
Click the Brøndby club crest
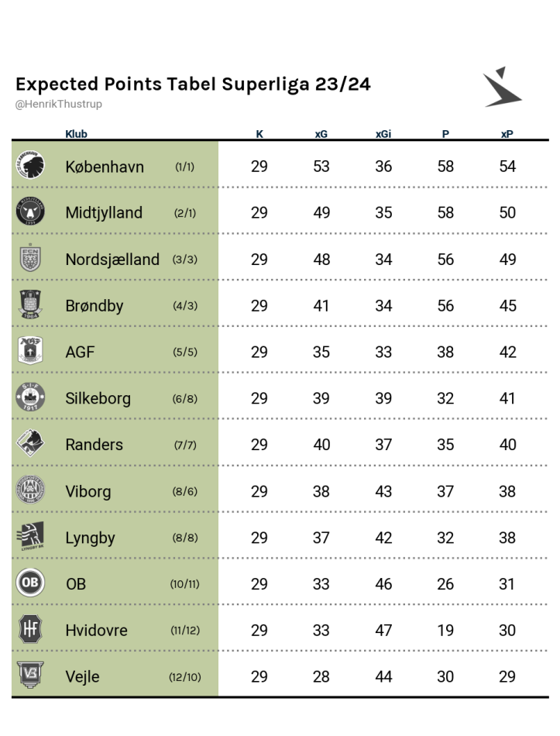pos(30,304)
